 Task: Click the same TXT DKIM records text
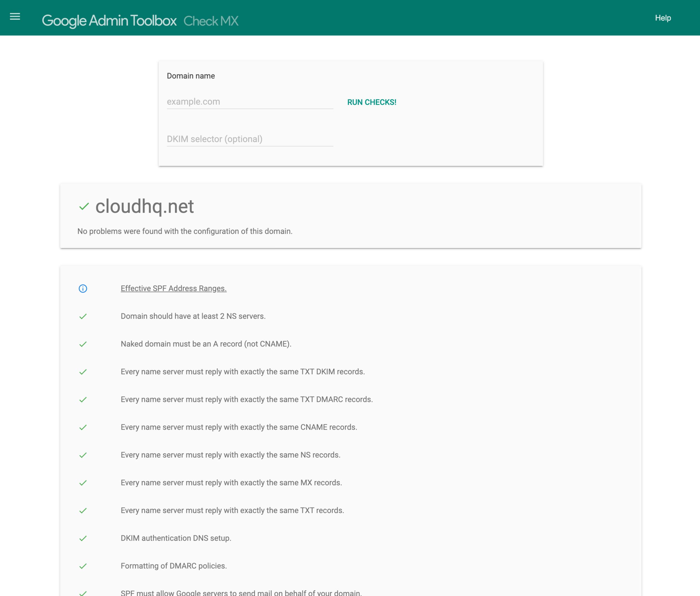tap(243, 372)
